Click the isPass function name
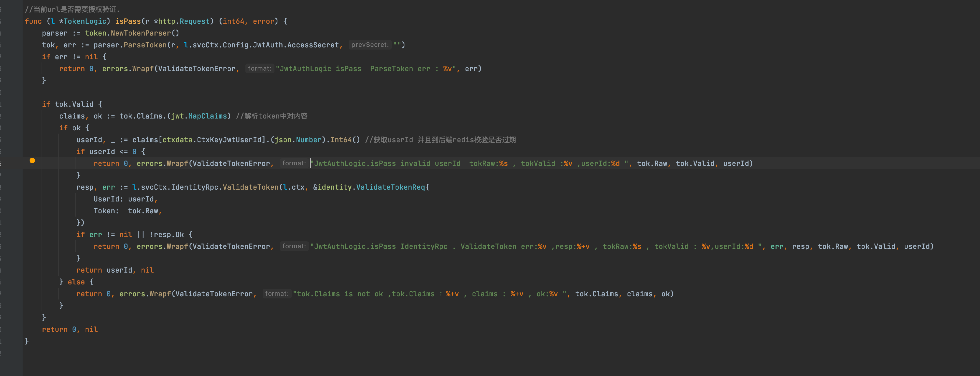 [128, 21]
